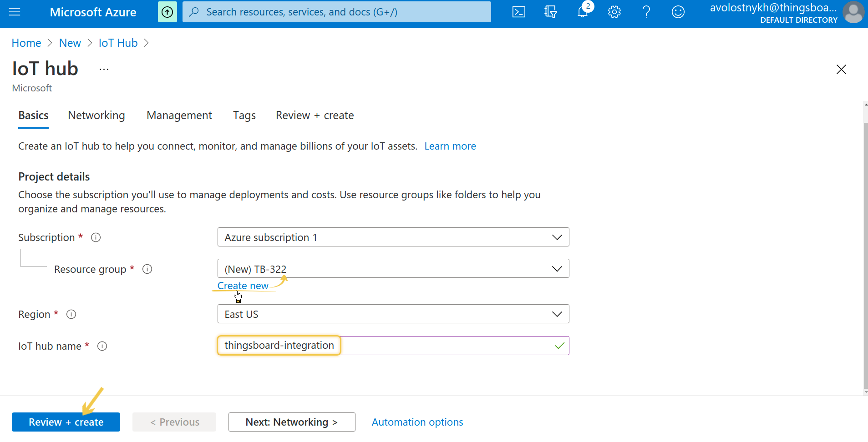This screenshot has width=868, height=442.
Task: Open Cloud Shell from the top bar
Action: [x=519, y=12]
